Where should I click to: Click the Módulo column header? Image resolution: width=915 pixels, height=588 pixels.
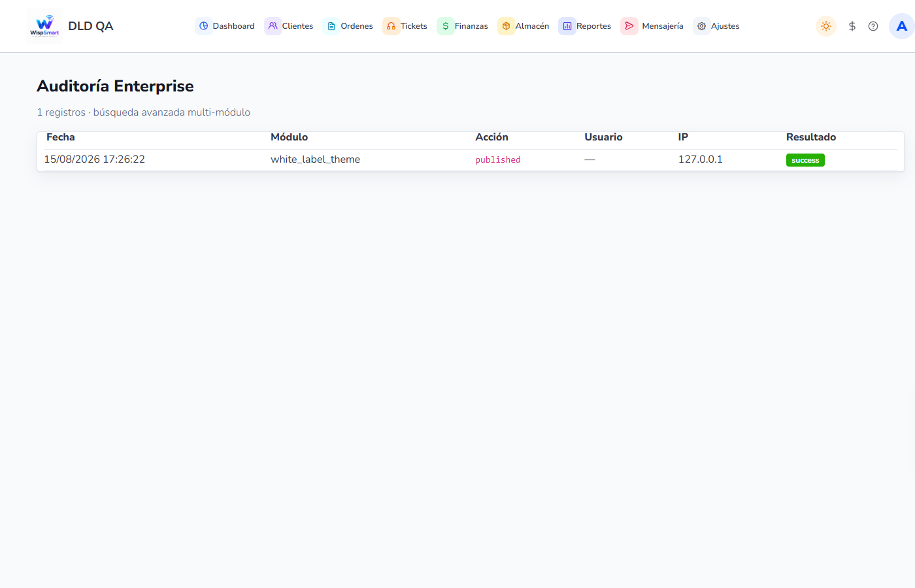[x=290, y=137]
